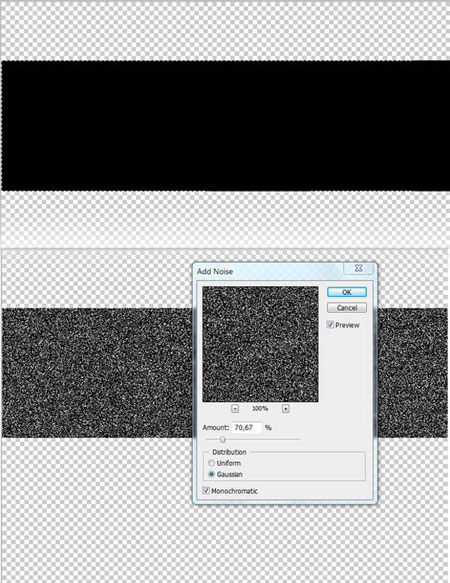Adjust the Amount slider handle
The width and height of the screenshot is (450, 583).
click(x=222, y=439)
